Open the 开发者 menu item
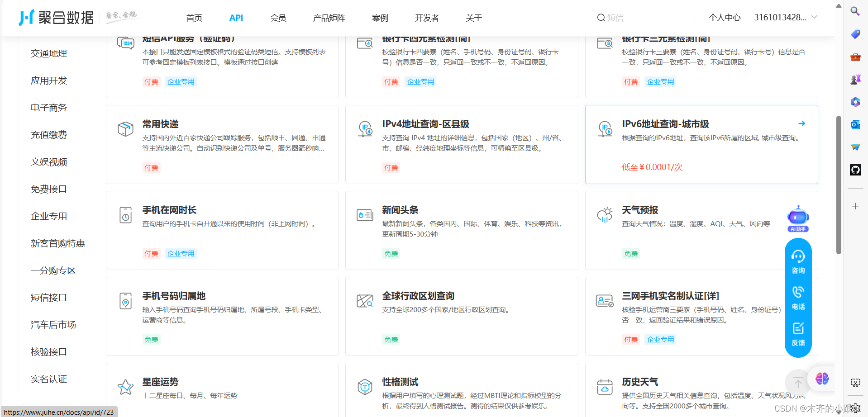 (x=426, y=18)
